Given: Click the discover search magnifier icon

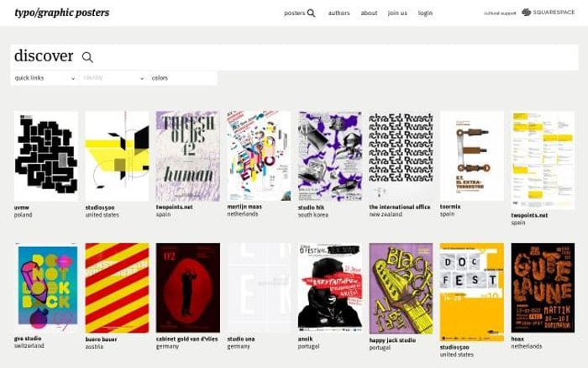Looking at the screenshot, I should 87,57.
